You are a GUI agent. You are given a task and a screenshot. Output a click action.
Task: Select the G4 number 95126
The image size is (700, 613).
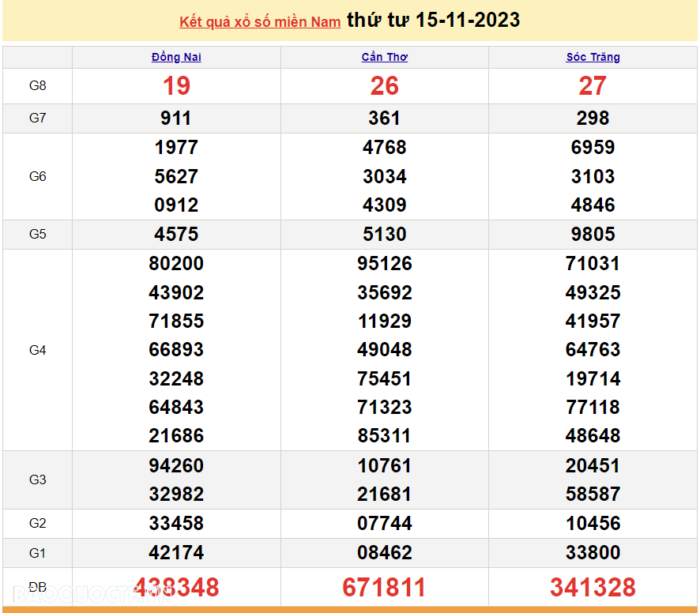coord(385,263)
